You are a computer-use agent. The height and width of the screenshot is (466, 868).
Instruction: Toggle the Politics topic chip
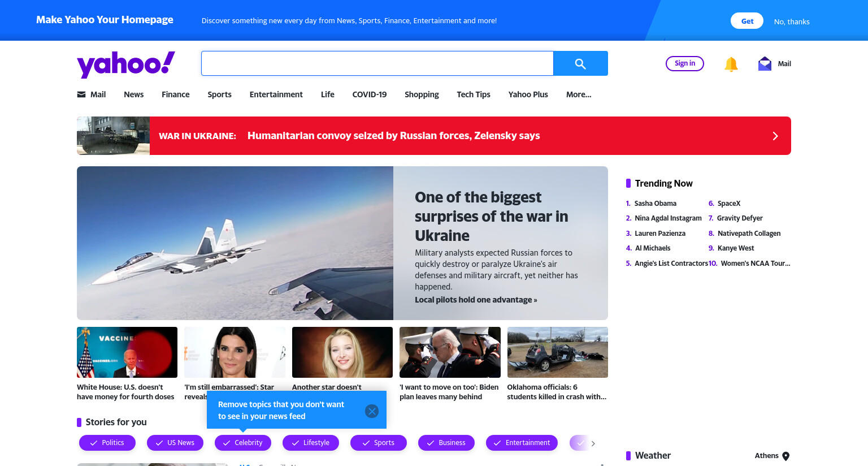(107, 443)
